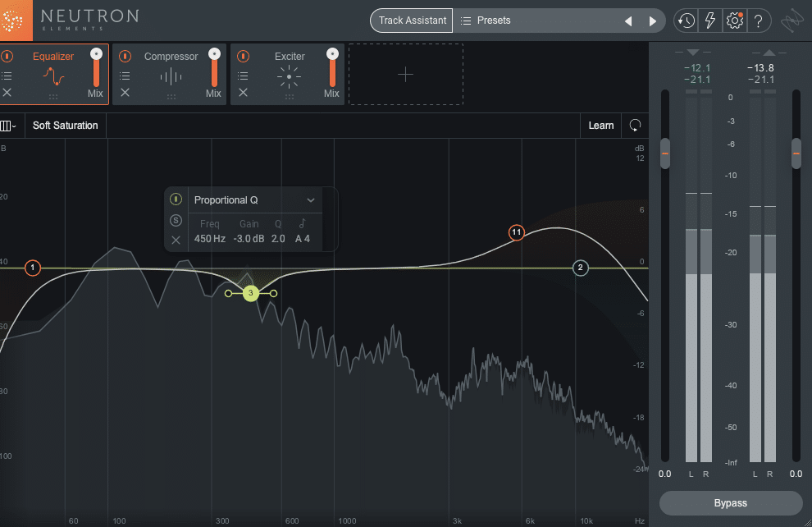Click the A 4 note value

click(303, 239)
